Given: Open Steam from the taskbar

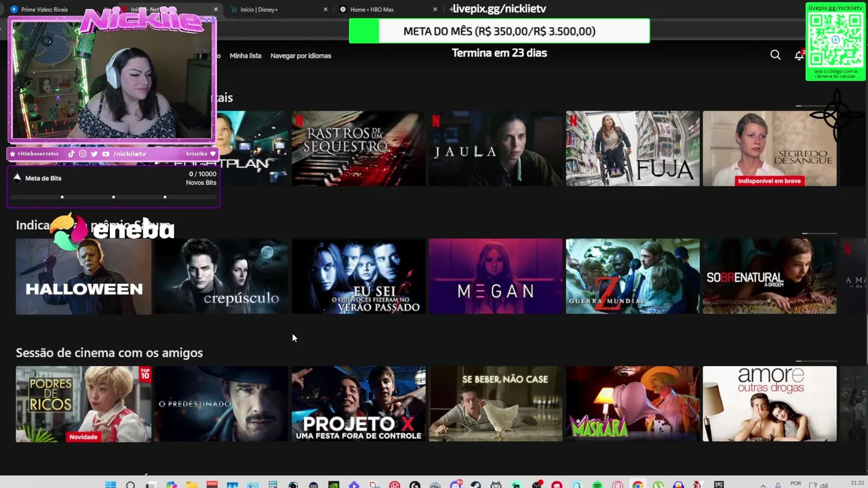Looking at the screenshot, I should coord(475,485).
